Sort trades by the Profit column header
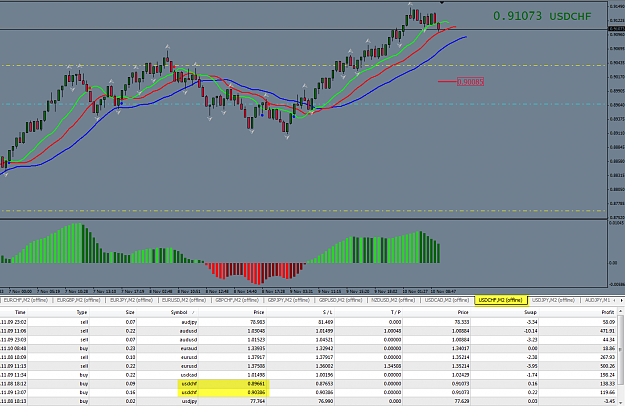 (608, 312)
